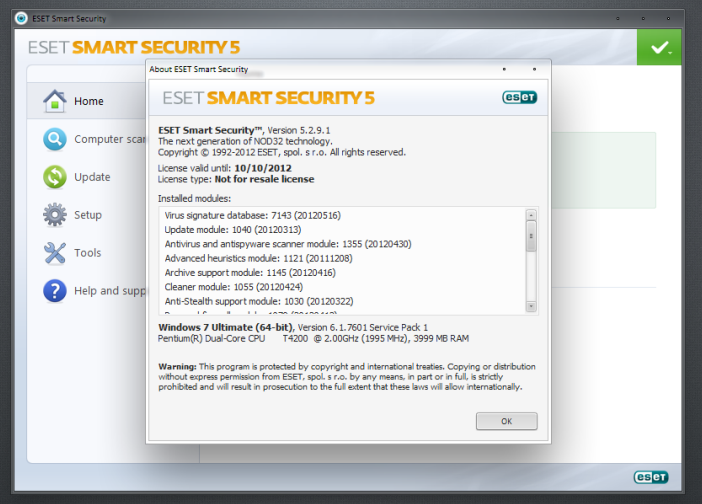Click the Tools wrench icon
The height and width of the screenshot is (504, 702).
(55, 253)
